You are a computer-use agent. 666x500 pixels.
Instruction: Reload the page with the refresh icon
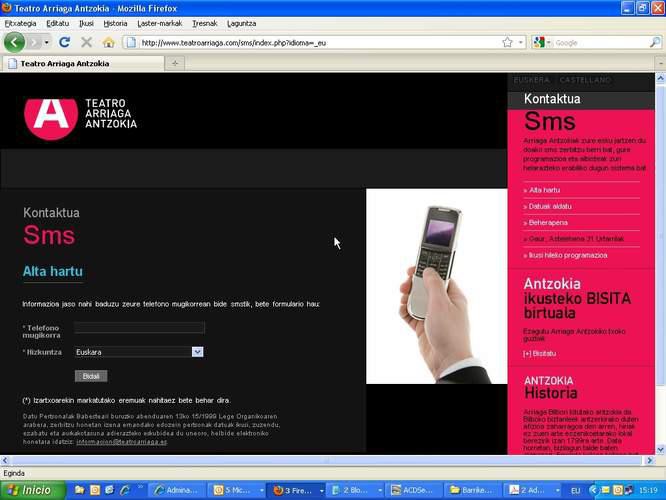coord(65,42)
